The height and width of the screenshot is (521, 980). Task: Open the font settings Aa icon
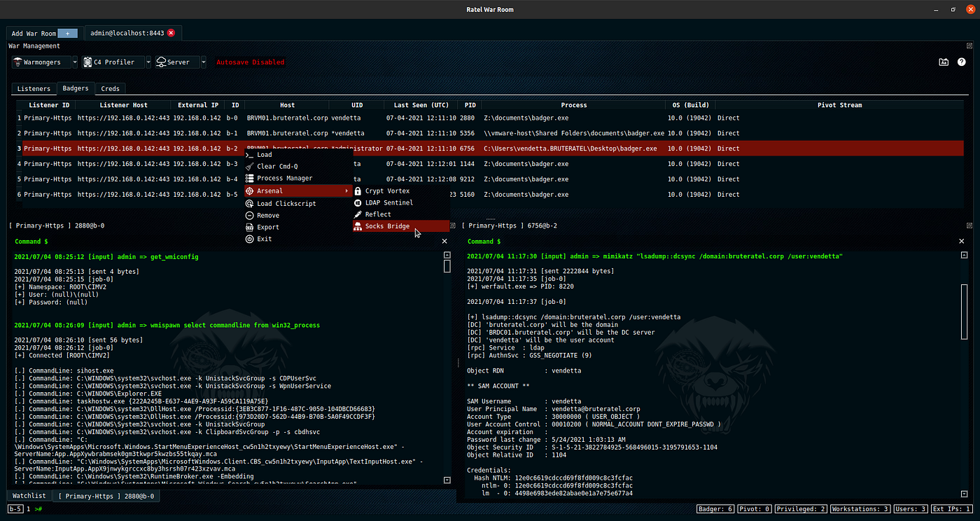coord(944,62)
